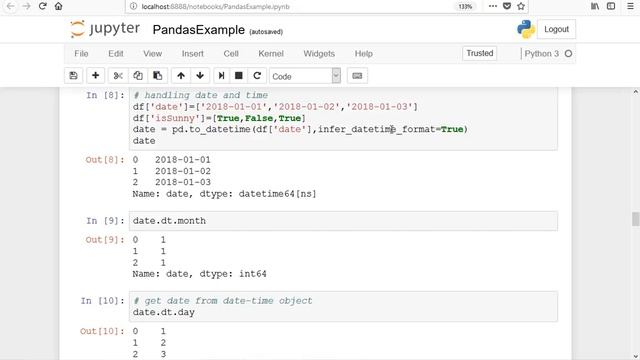Click the browser address bar URL
The height and width of the screenshot is (360, 640).
(x=215, y=7)
